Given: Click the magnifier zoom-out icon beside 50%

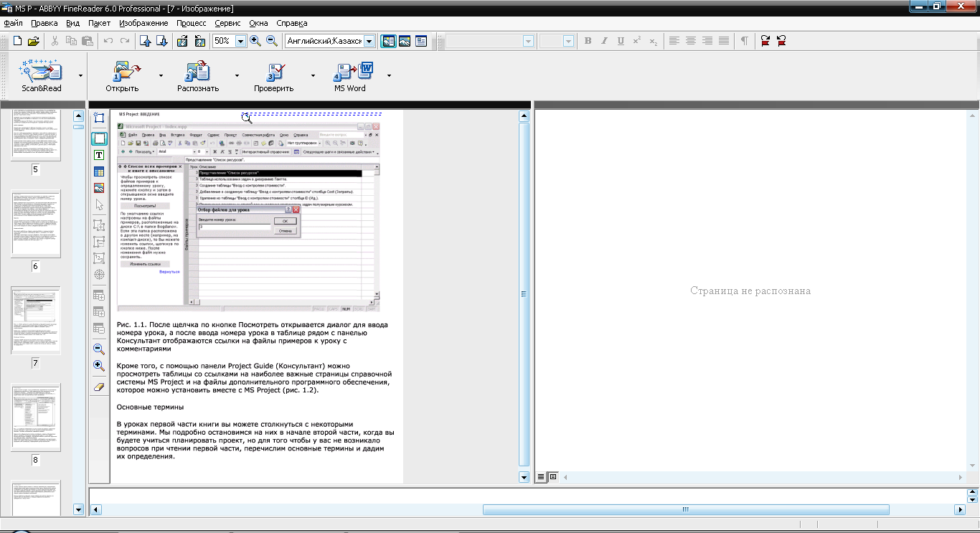Looking at the screenshot, I should pyautogui.click(x=272, y=41).
